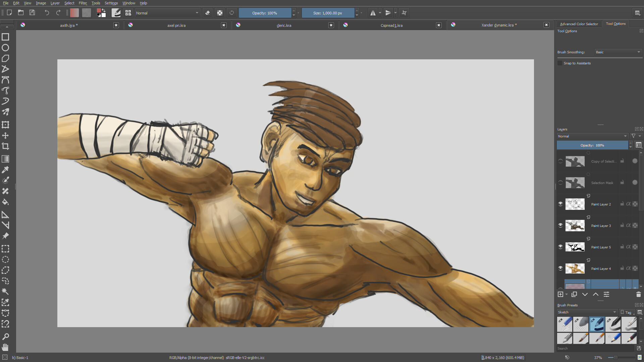Expand Sketch brush preset tag dropdown
644x362 pixels.
(x=587, y=312)
